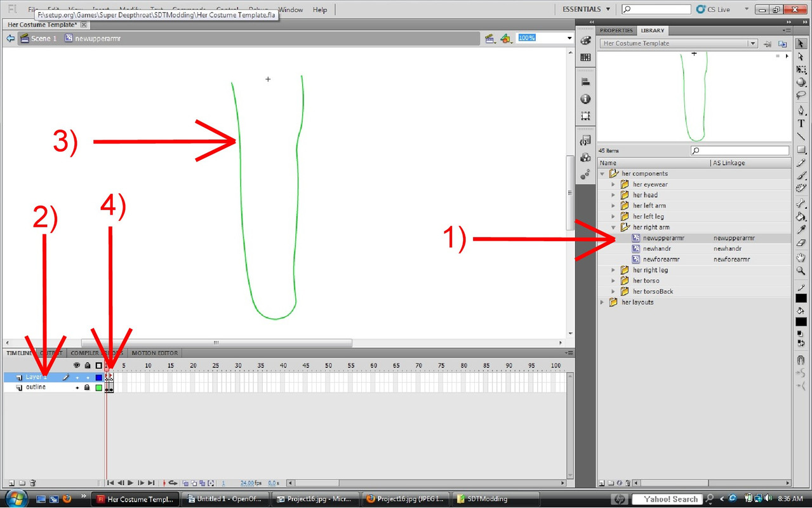Image resolution: width=812 pixels, height=508 pixels.
Task: Choose the Pen tool
Action: point(801,110)
